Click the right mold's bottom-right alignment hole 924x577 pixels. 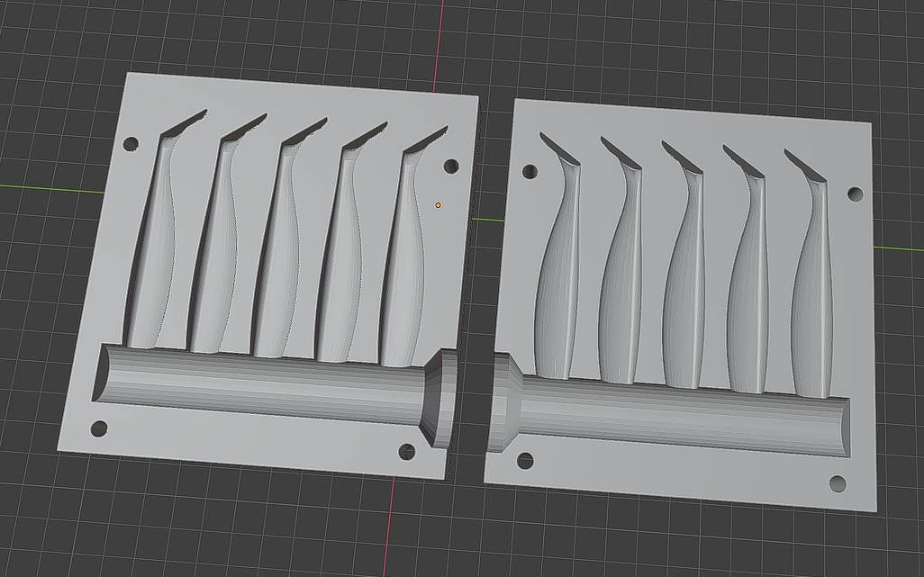pos(838,484)
